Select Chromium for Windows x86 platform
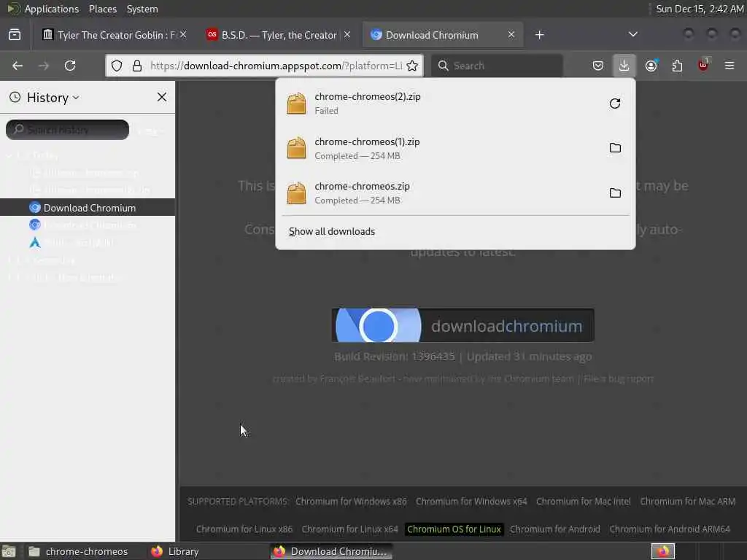 (351, 502)
